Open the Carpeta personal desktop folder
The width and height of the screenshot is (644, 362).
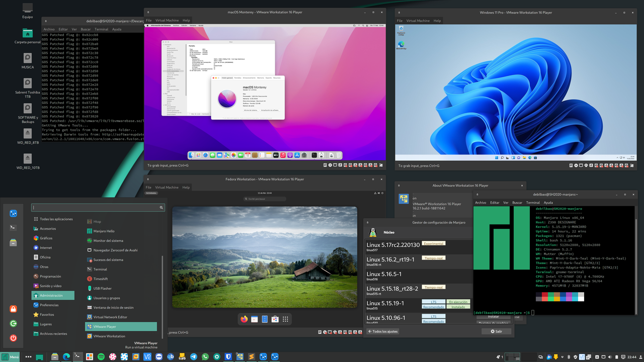[28, 36]
